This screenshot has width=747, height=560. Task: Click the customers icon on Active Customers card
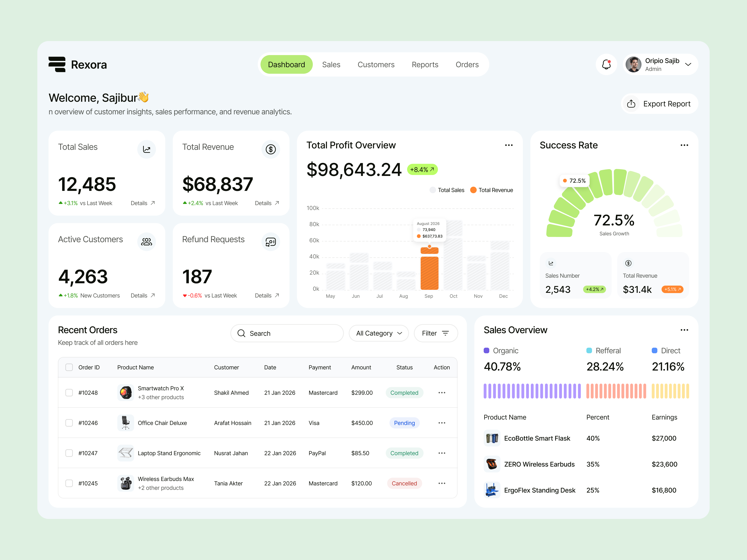147,241
